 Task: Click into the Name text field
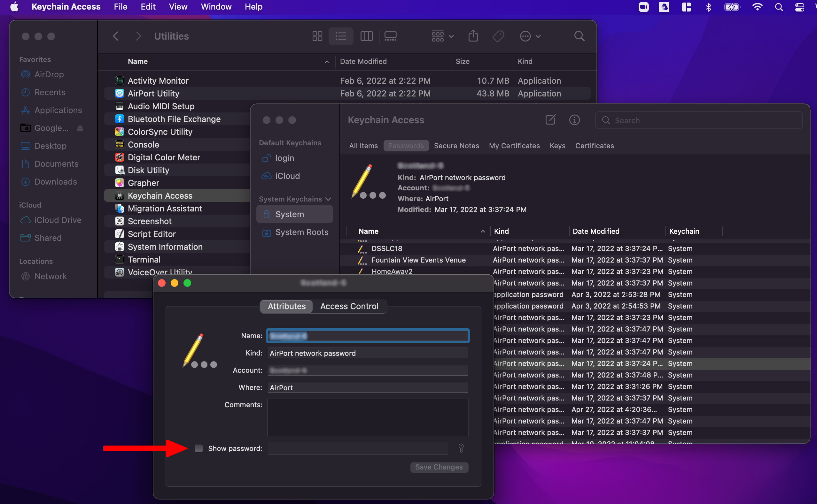[x=368, y=336]
